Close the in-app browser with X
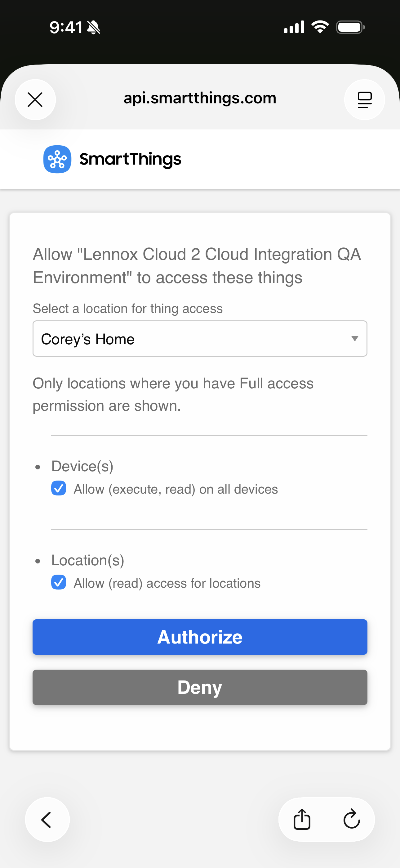The height and width of the screenshot is (868, 400). pyautogui.click(x=35, y=100)
